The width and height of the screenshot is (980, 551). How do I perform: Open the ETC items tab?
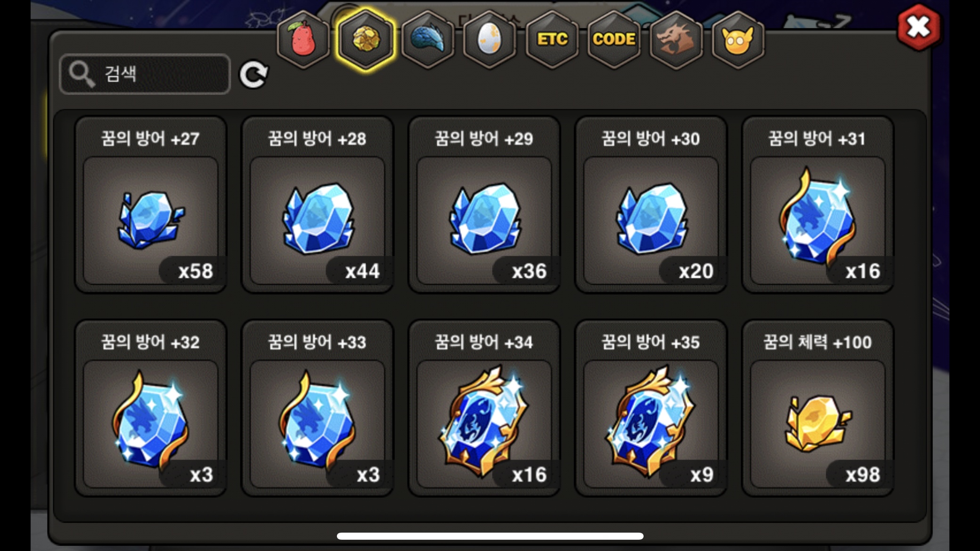[552, 40]
